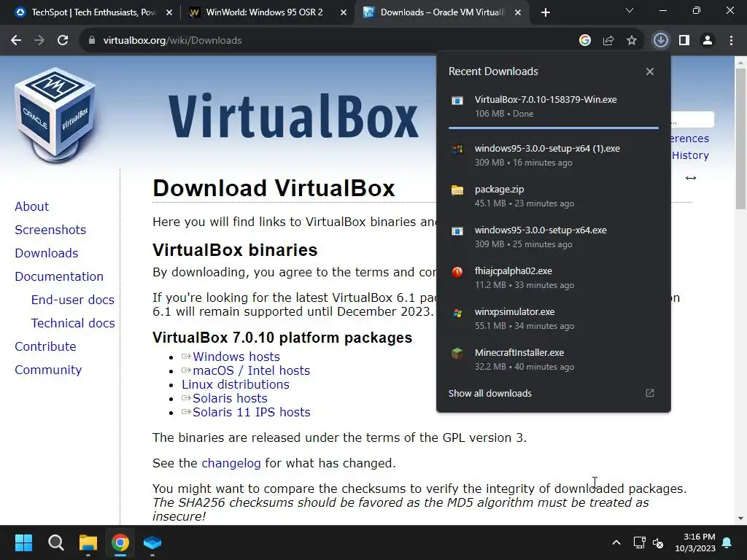This screenshot has height=560, width=747.
Task: Close the Recent Downloads popup
Action: 650,71
